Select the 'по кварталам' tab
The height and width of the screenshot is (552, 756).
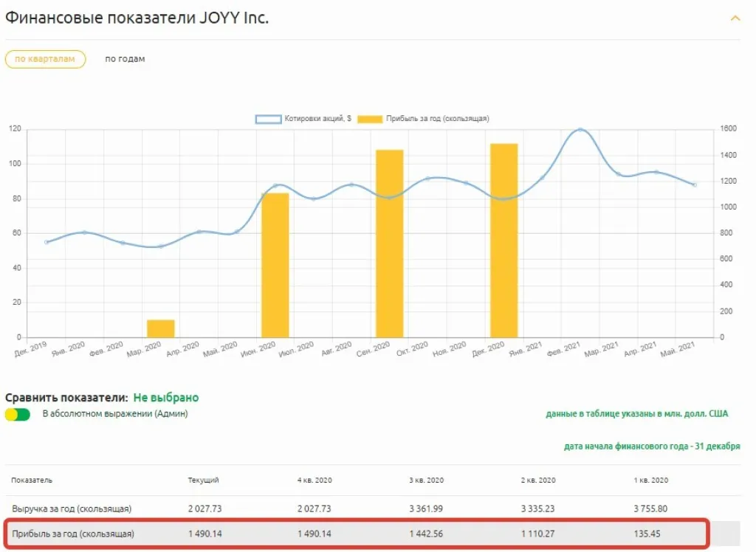45,59
